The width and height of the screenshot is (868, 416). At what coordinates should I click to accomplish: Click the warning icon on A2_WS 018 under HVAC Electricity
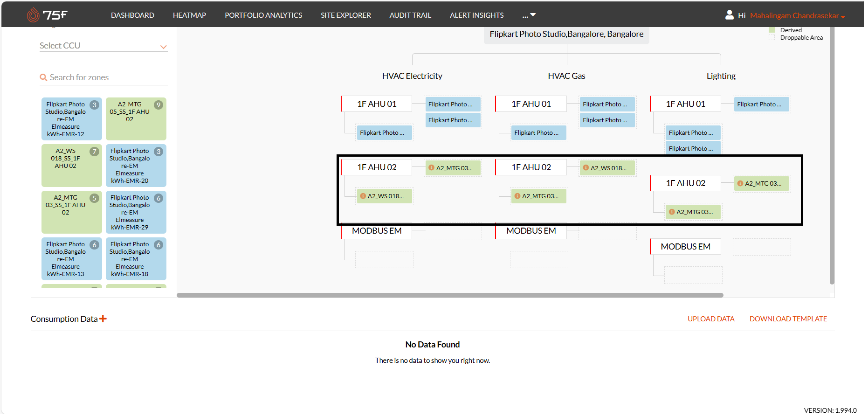click(363, 196)
